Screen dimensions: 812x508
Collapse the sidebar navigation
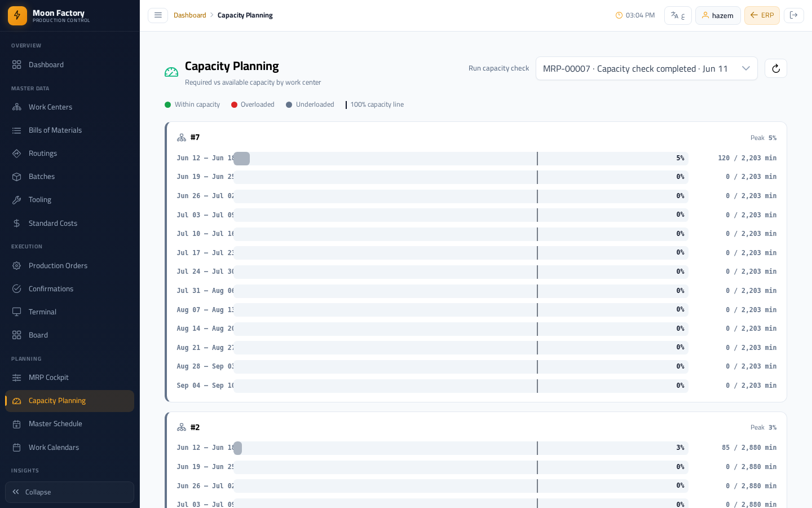pyautogui.click(x=70, y=492)
